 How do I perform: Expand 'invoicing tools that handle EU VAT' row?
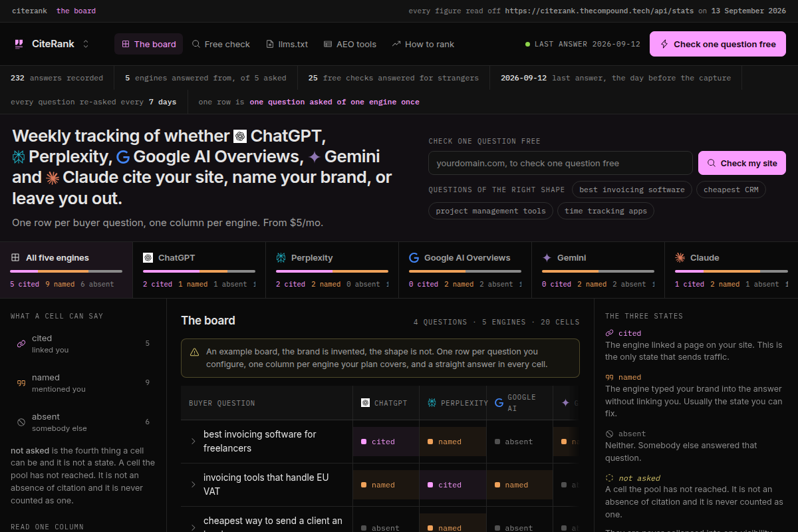(x=193, y=485)
